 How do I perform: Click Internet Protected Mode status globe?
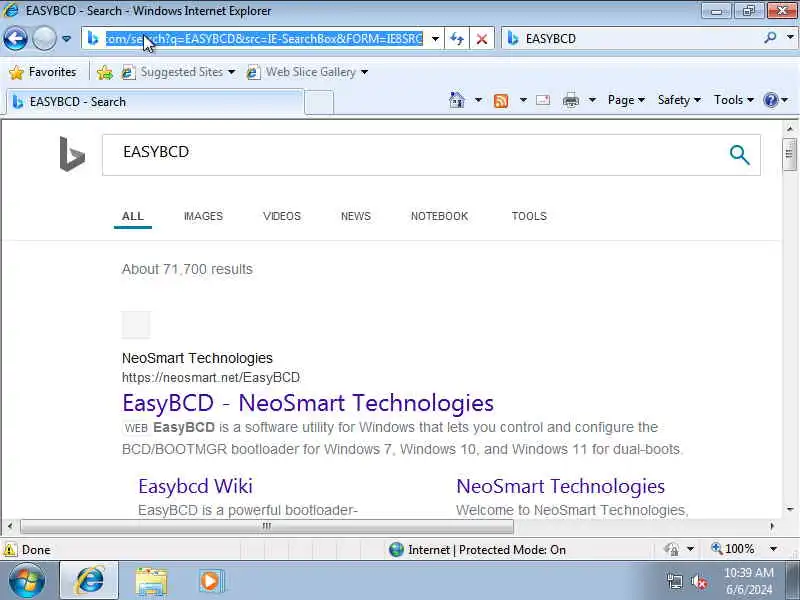396,549
